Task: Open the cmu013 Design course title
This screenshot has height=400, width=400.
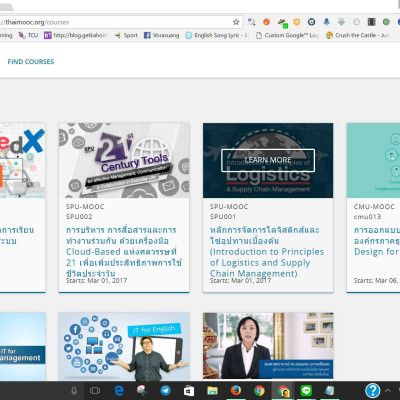Action: click(x=377, y=241)
